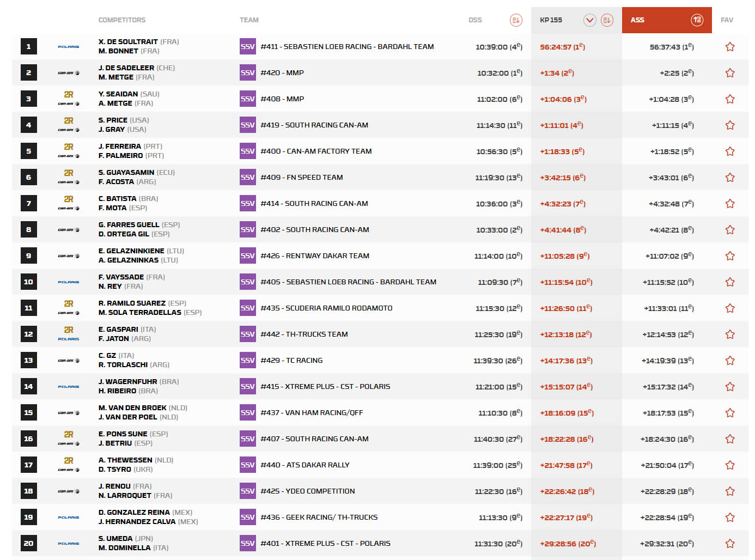Open the KP 155 checkpoint dropdown
Image resolution: width=755 pixels, height=560 pixels.
tap(589, 20)
